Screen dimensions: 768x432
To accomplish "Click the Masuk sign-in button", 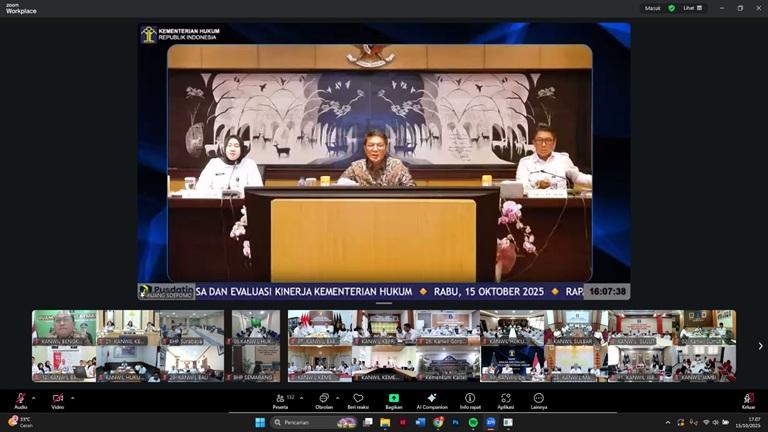I will click(x=652, y=8).
